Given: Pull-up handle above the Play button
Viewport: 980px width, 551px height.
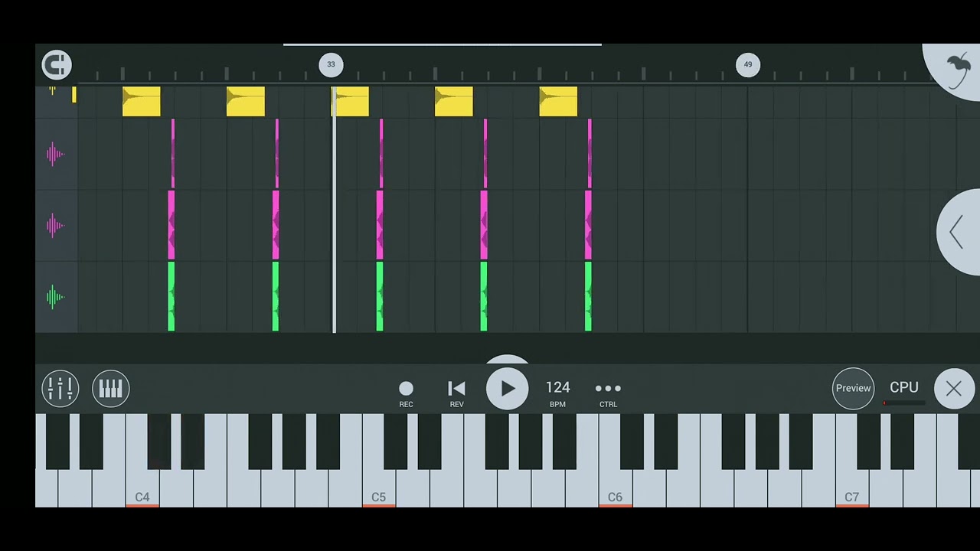Looking at the screenshot, I should point(507,360).
